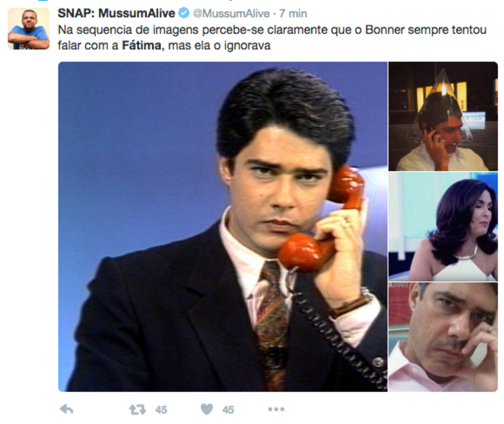504x424 pixels.
Task: Open the SNAP: MussumAlive display name
Action: click(116, 13)
